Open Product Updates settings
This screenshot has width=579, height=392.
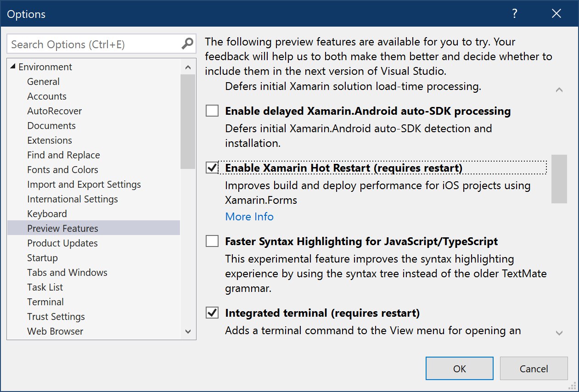pos(62,243)
